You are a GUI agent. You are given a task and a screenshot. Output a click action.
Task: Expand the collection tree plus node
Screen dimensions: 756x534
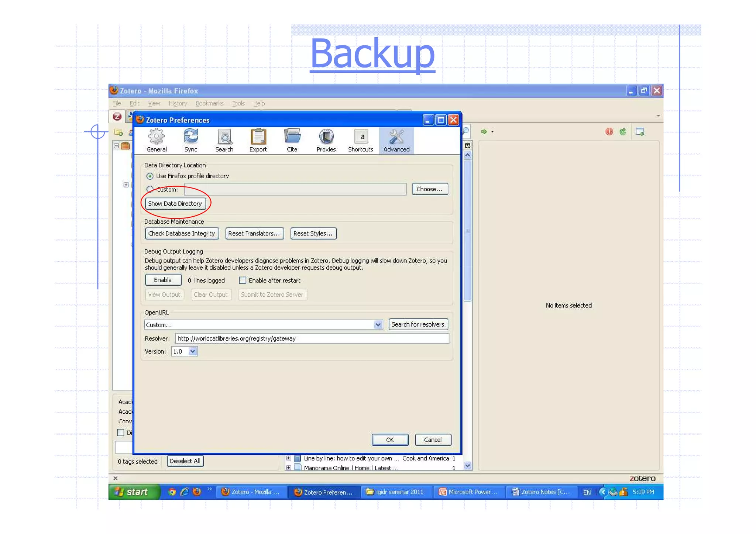(x=126, y=185)
